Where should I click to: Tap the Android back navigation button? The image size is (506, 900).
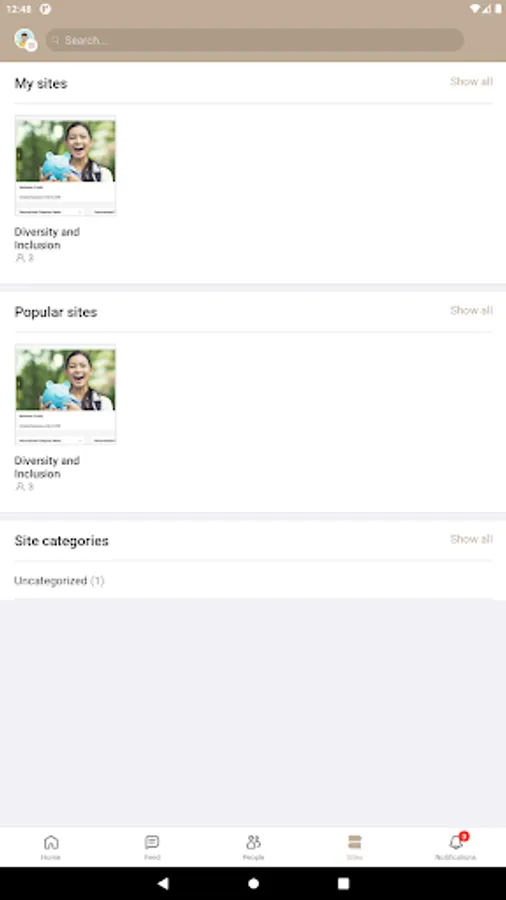(x=163, y=883)
